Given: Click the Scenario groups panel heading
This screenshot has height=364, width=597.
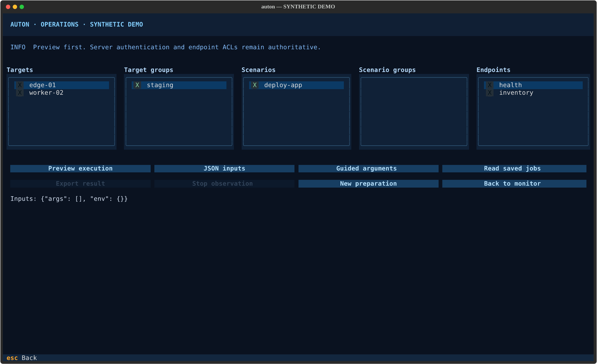Looking at the screenshot, I should [387, 70].
